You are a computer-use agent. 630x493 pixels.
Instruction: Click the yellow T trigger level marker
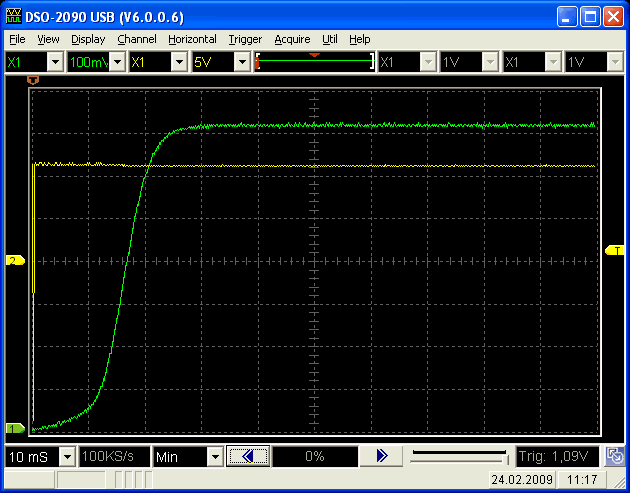615,250
